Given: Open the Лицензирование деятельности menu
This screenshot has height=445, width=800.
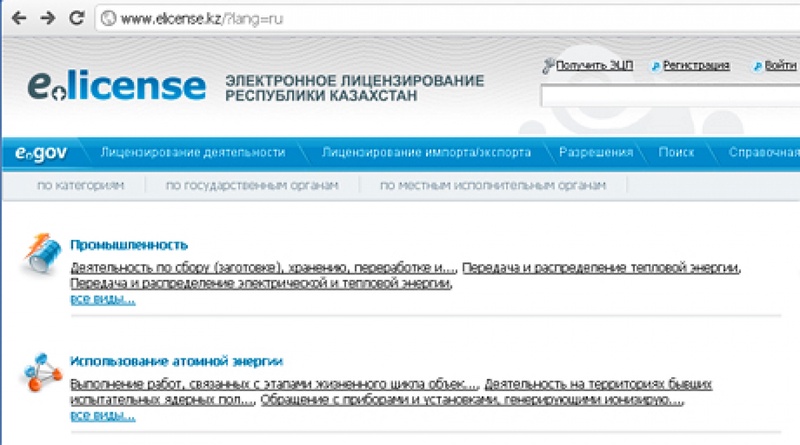Looking at the screenshot, I should tap(193, 152).
